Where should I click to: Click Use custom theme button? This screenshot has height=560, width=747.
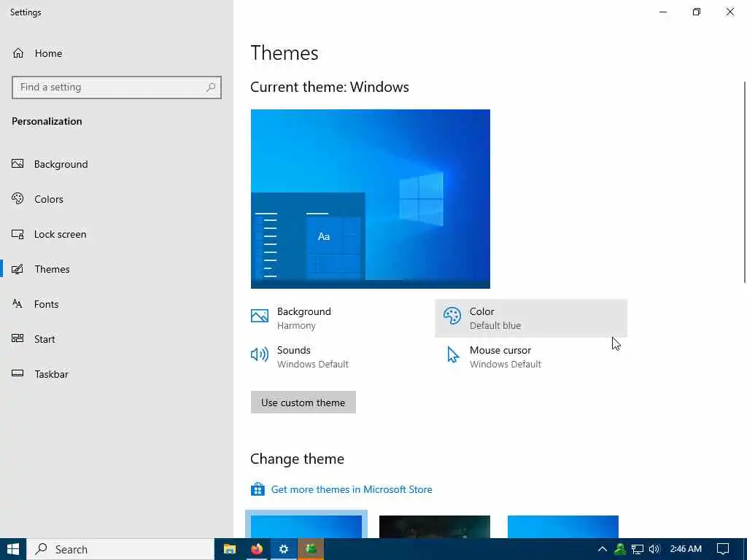pyautogui.click(x=303, y=402)
